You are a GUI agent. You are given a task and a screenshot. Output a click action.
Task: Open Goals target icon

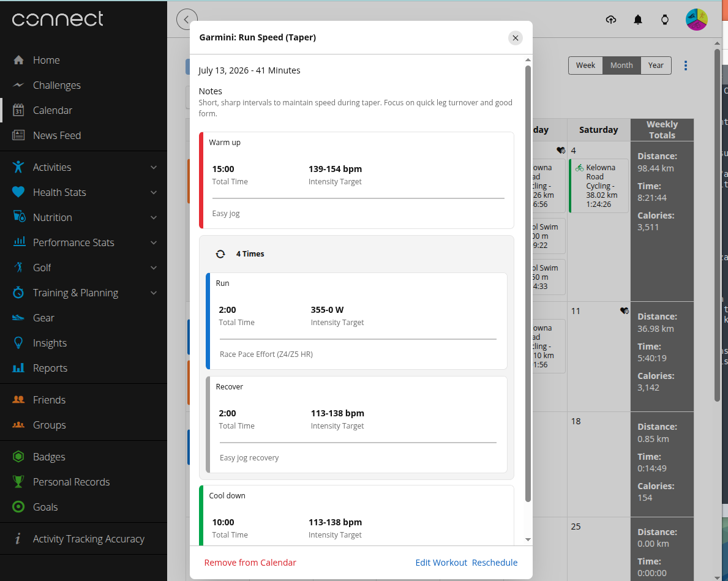pos(18,507)
